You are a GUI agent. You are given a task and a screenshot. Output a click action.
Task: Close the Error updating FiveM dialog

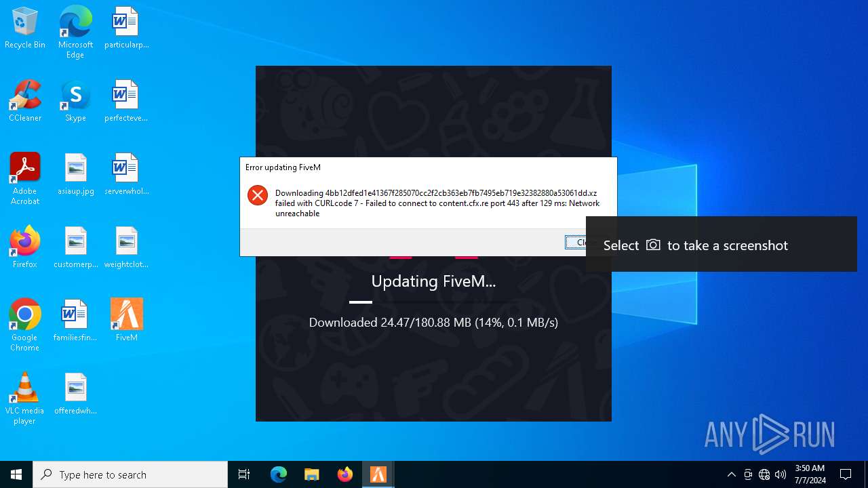pyautogui.click(x=576, y=243)
